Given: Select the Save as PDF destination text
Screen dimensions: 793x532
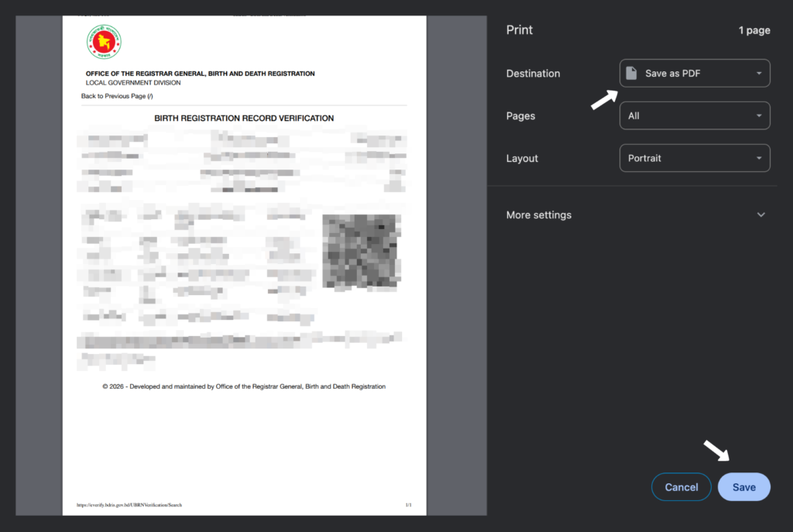Looking at the screenshot, I should pyautogui.click(x=673, y=74).
